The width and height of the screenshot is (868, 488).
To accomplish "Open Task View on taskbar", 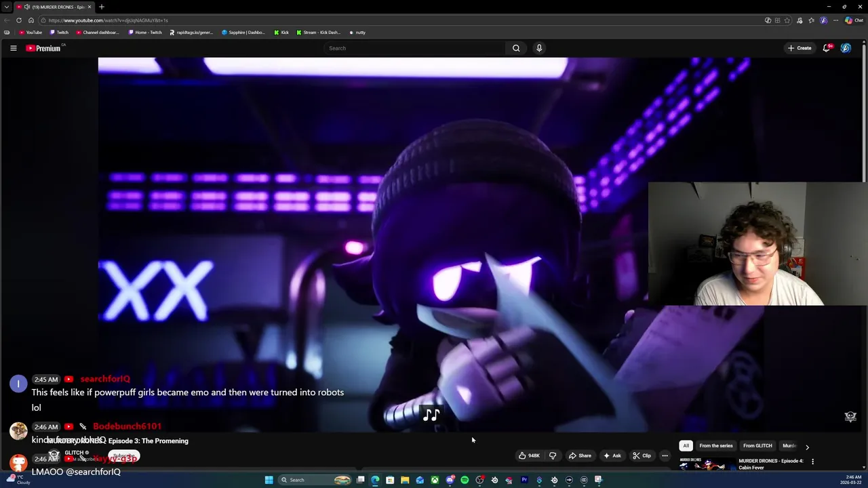I will pos(360,480).
